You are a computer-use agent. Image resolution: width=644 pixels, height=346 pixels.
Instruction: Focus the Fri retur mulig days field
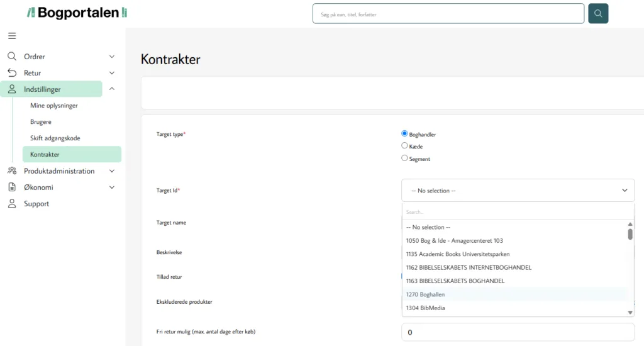tap(518, 332)
